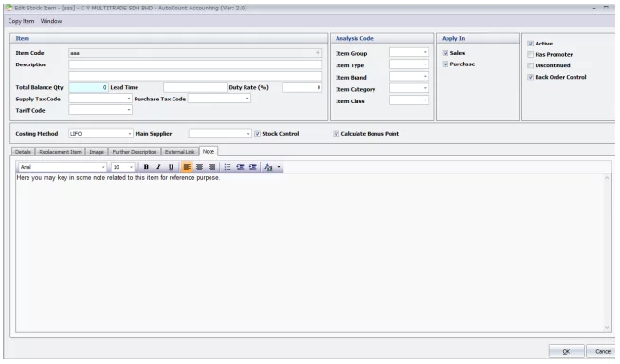This screenshot has height=364, width=620.
Task: Toggle Calculate Bonus Point checkbox
Action: click(x=337, y=134)
